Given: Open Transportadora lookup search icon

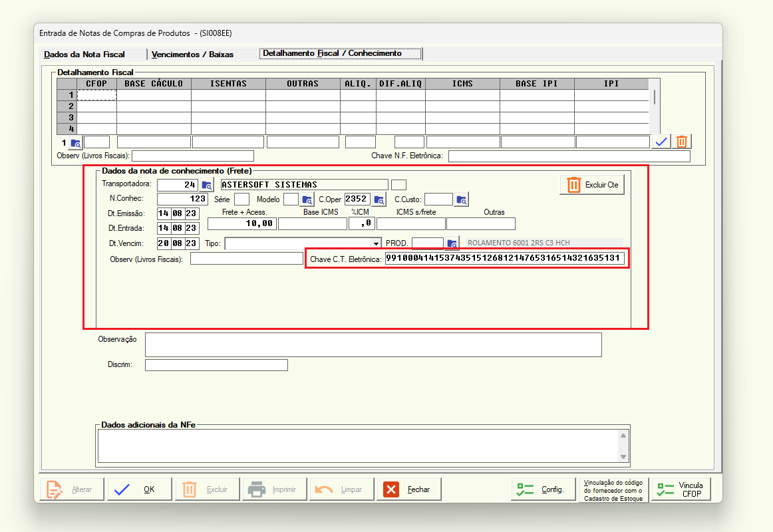Looking at the screenshot, I should click(x=207, y=186).
